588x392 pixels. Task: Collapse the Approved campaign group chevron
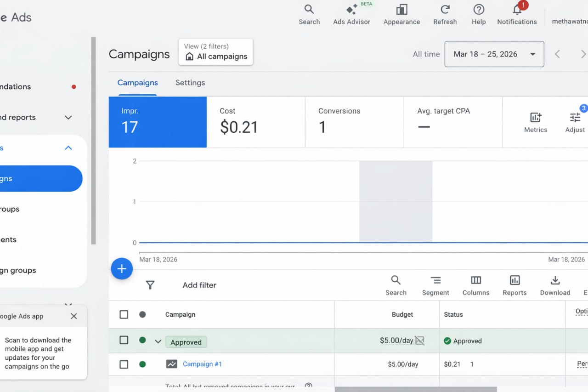tap(158, 341)
